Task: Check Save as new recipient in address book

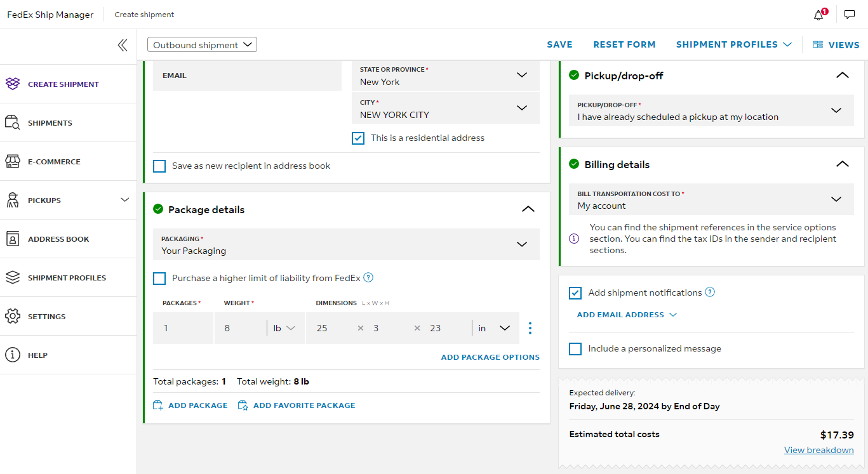Action: coord(159,166)
